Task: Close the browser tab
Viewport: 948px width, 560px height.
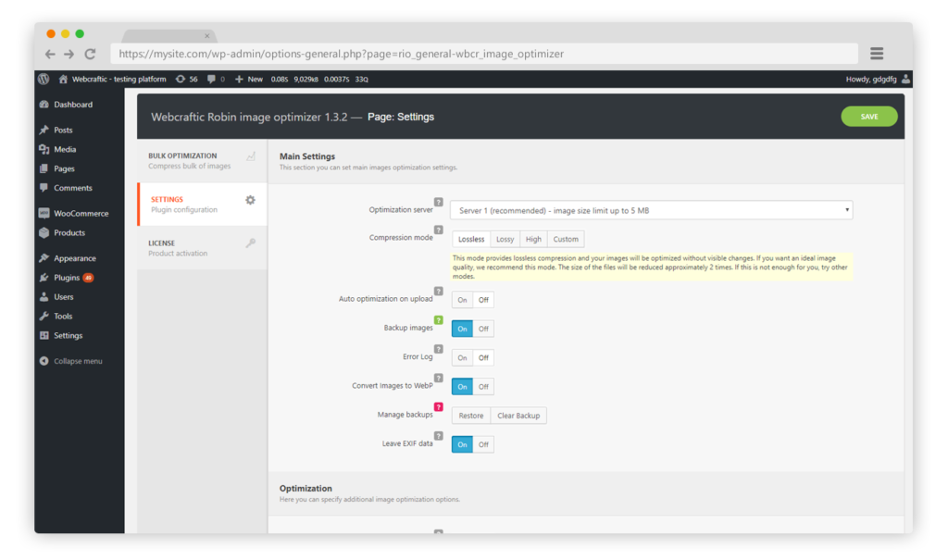Action: [206, 36]
